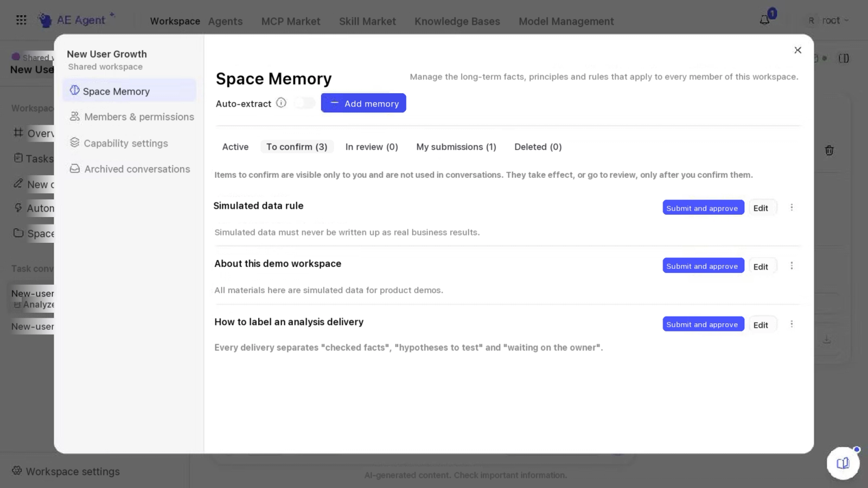The height and width of the screenshot is (488, 868).
Task: Click the AE Agent logo
Action: click(x=76, y=20)
